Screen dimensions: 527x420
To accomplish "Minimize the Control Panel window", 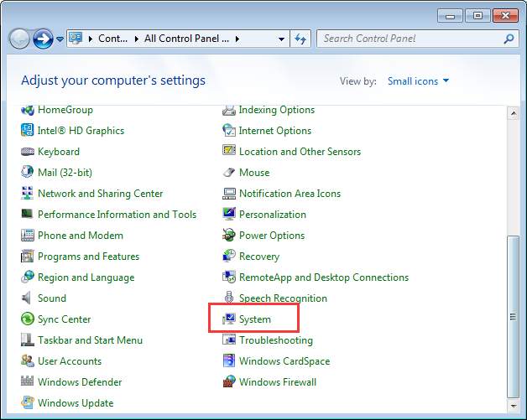I will tap(451, 16).
